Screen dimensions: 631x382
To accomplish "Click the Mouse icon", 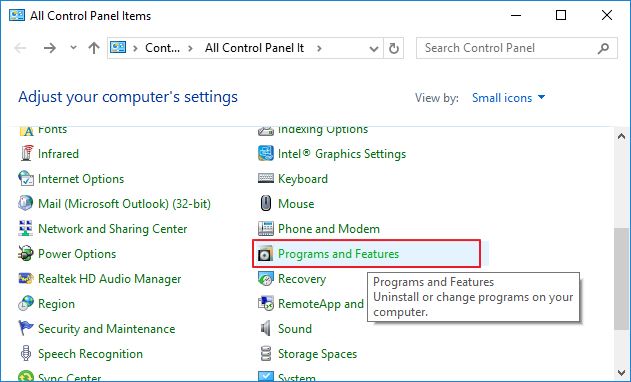I will point(266,203).
